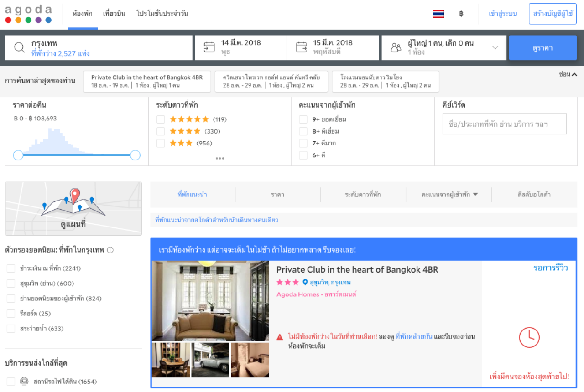Image resolution: width=584 pixels, height=392 pixels.
Task: Click the Agoda logo
Action: [28, 14]
